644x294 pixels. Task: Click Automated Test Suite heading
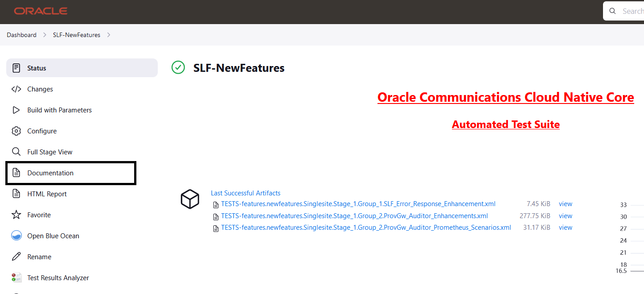506,124
